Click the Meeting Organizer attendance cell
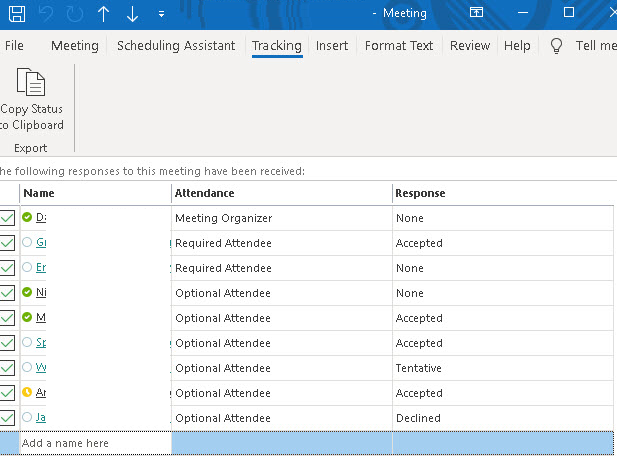 [282, 218]
